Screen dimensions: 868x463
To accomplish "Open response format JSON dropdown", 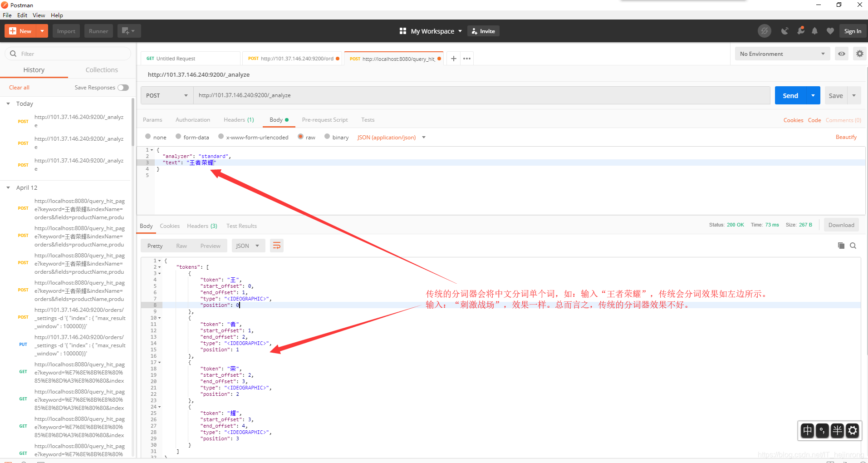I will [x=248, y=246].
